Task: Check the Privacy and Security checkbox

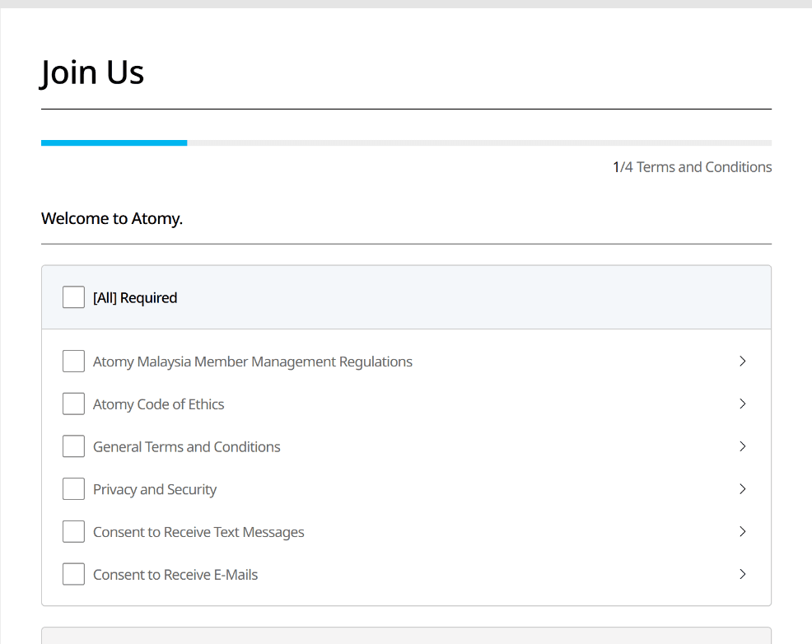Action: [73, 488]
